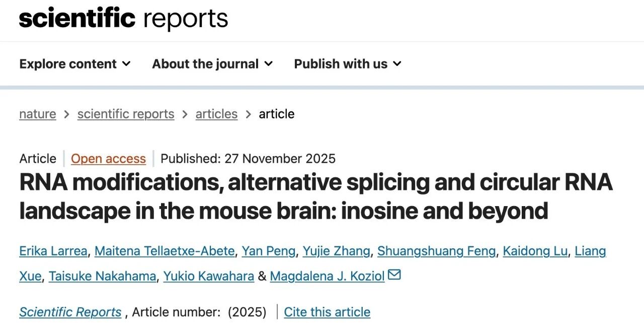Screen dimensions: 644x326
Task: Click the Open access link
Action: click(108, 159)
